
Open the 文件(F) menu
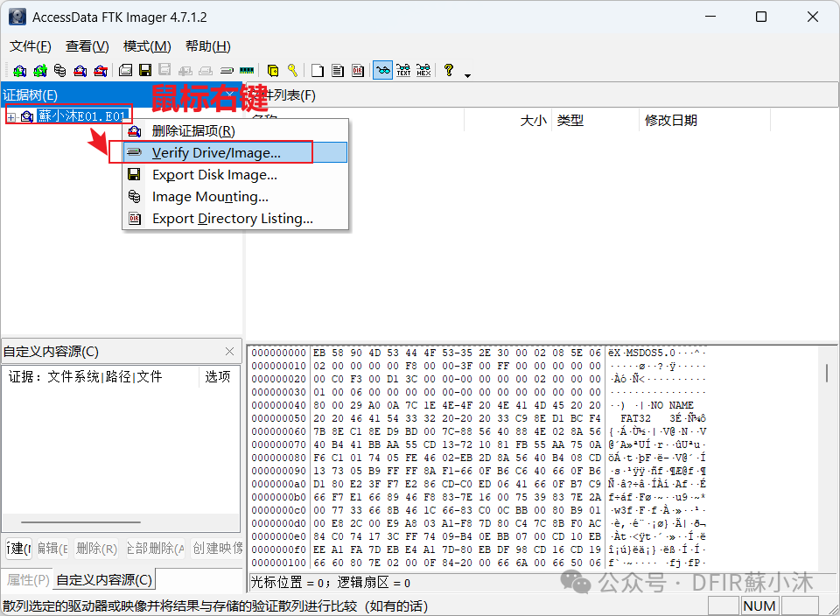pyautogui.click(x=31, y=46)
